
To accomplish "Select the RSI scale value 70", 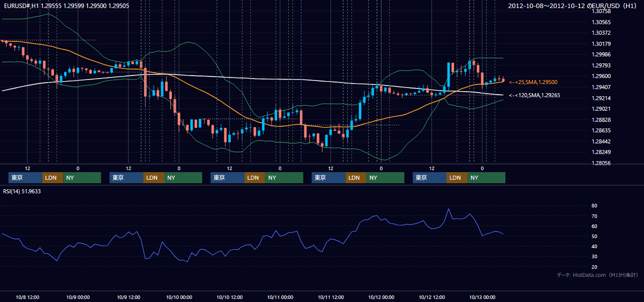I will click(x=594, y=216).
